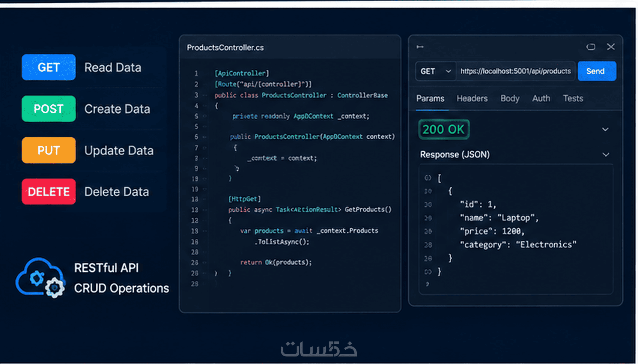The image size is (638, 364).
Task: Click the "category": "Electronics" JSON line
Action: pos(518,245)
